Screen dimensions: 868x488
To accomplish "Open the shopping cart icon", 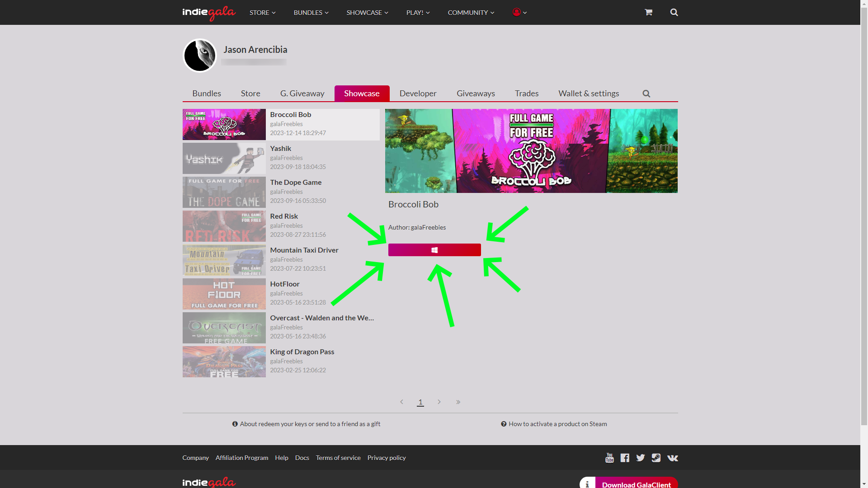I will [648, 12].
